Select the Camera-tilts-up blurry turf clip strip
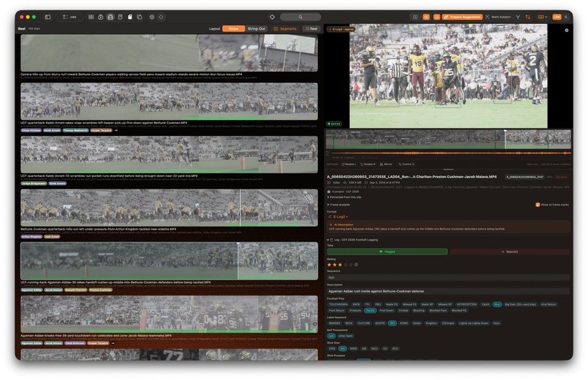 (169, 53)
